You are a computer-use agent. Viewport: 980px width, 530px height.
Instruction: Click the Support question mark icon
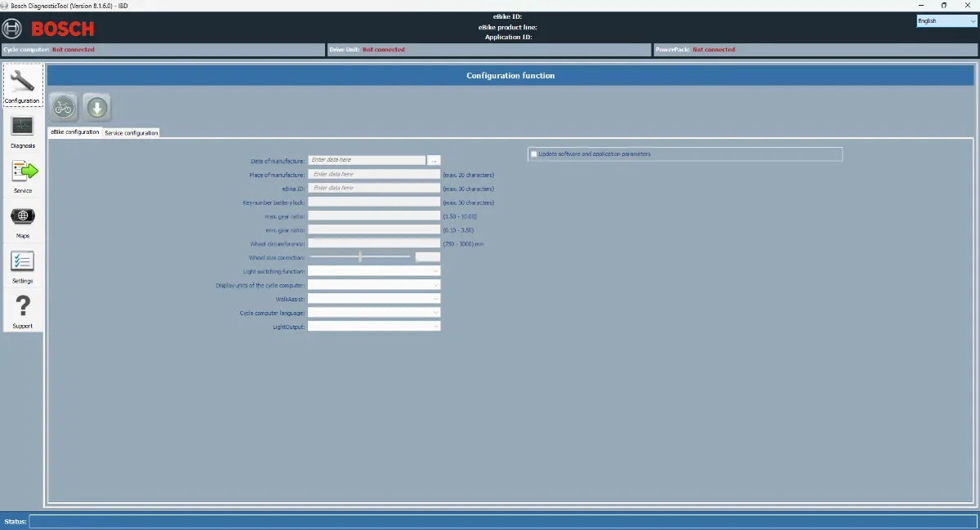[x=22, y=310]
